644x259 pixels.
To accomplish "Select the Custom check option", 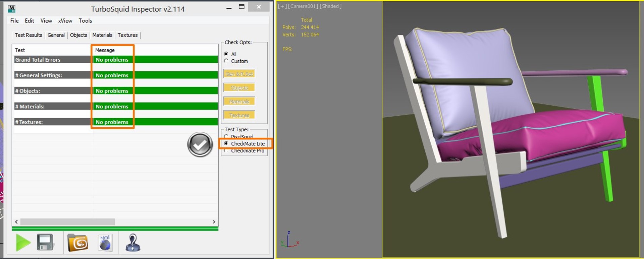I will point(236,61).
